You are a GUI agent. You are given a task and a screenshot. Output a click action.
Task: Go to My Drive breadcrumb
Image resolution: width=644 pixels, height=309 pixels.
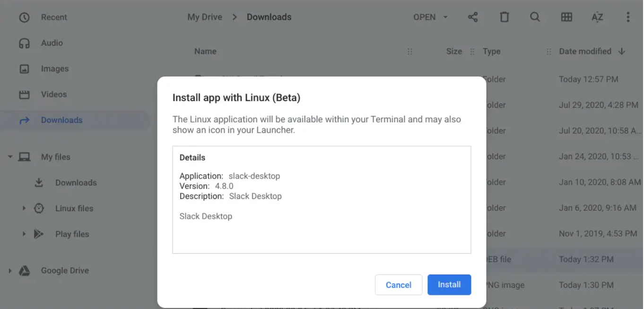tap(205, 17)
